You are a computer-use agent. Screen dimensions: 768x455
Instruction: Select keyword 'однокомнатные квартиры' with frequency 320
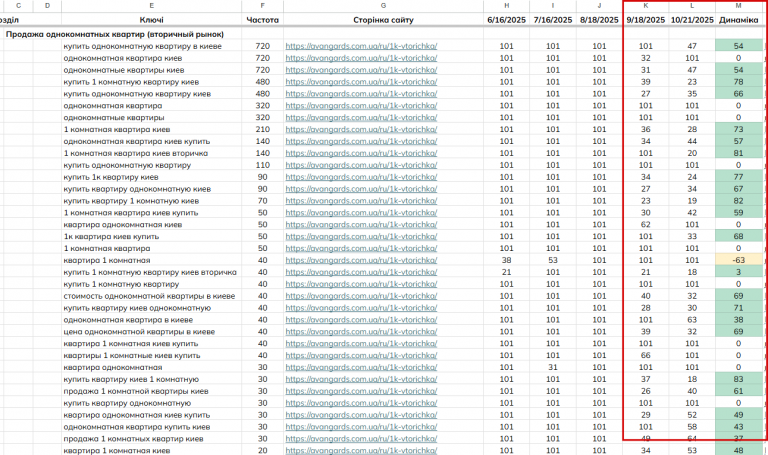(114, 118)
